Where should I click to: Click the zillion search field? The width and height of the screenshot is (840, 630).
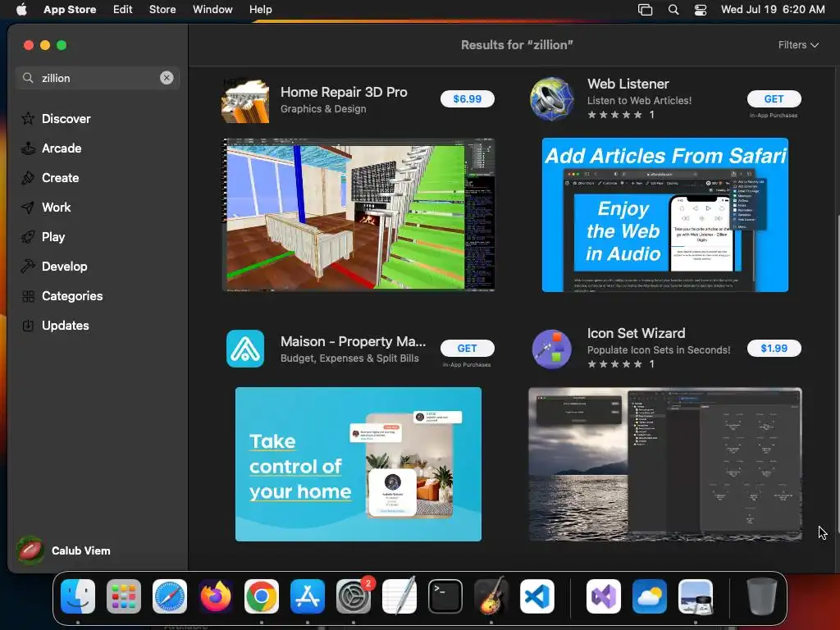click(98, 78)
